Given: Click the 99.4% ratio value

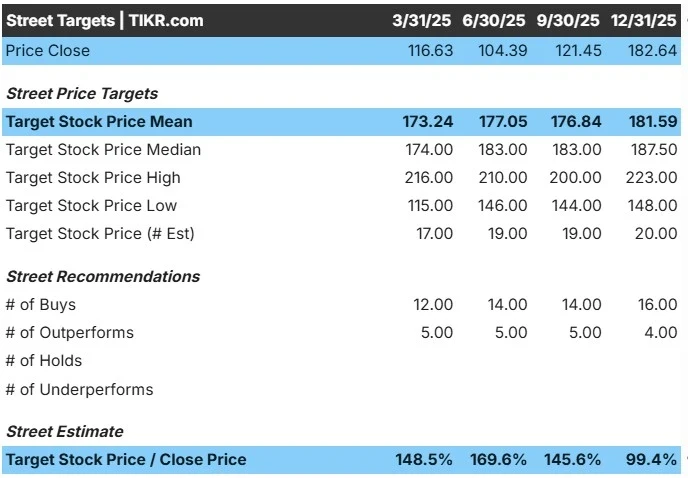Looking at the screenshot, I should point(651,460).
